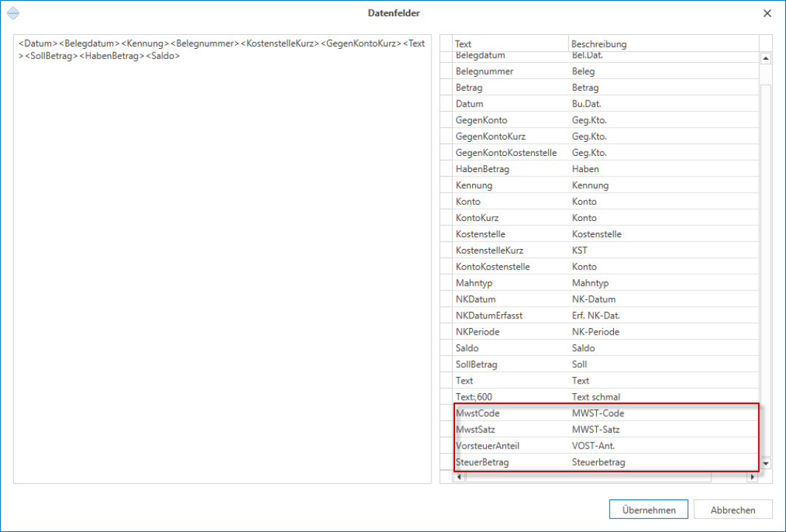Image resolution: width=786 pixels, height=532 pixels.
Task: Place the cursor in the field placeholder text area
Action: coord(222,259)
